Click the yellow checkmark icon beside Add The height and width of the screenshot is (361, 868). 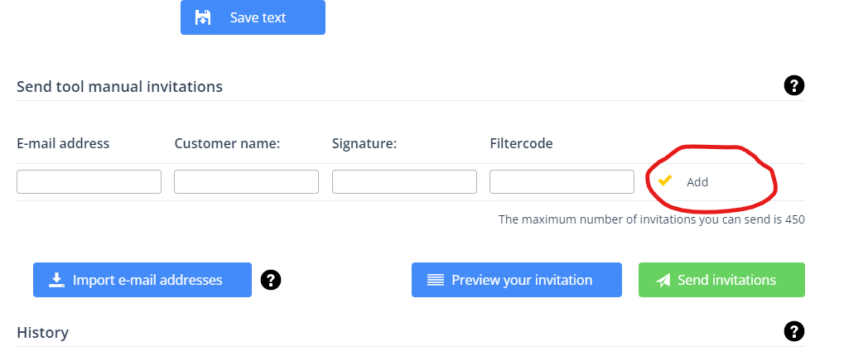(664, 180)
